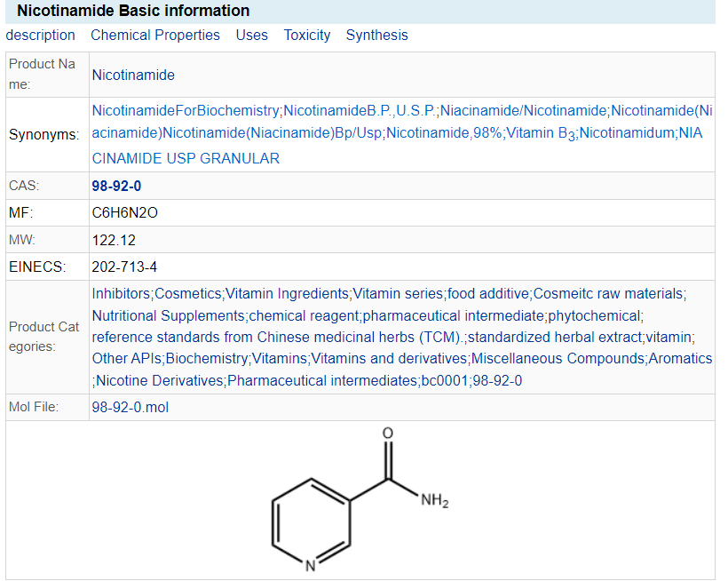This screenshot has width=728, height=581.
Task: Open the phytochemical category link
Action: click(594, 315)
